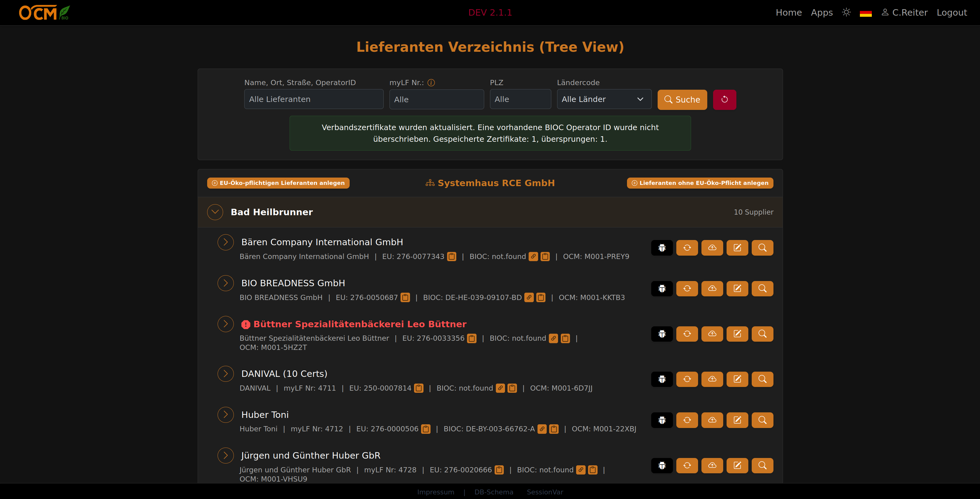Image resolution: width=980 pixels, height=499 pixels.
Task: Click EU-Öko-pflichtigen Lieferanten anlegen button
Action: pyautogui.click(x=278, y=183)
